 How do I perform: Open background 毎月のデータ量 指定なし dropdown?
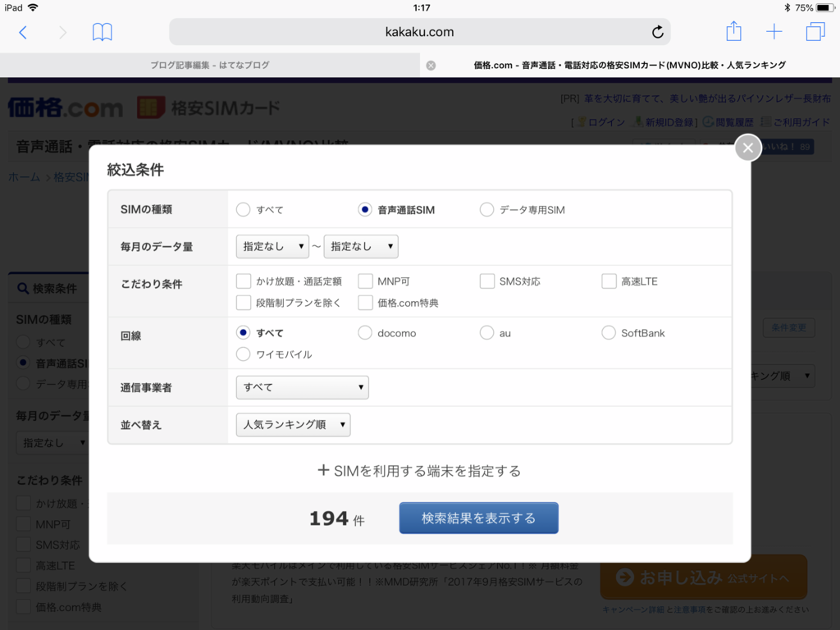point(52,443)
